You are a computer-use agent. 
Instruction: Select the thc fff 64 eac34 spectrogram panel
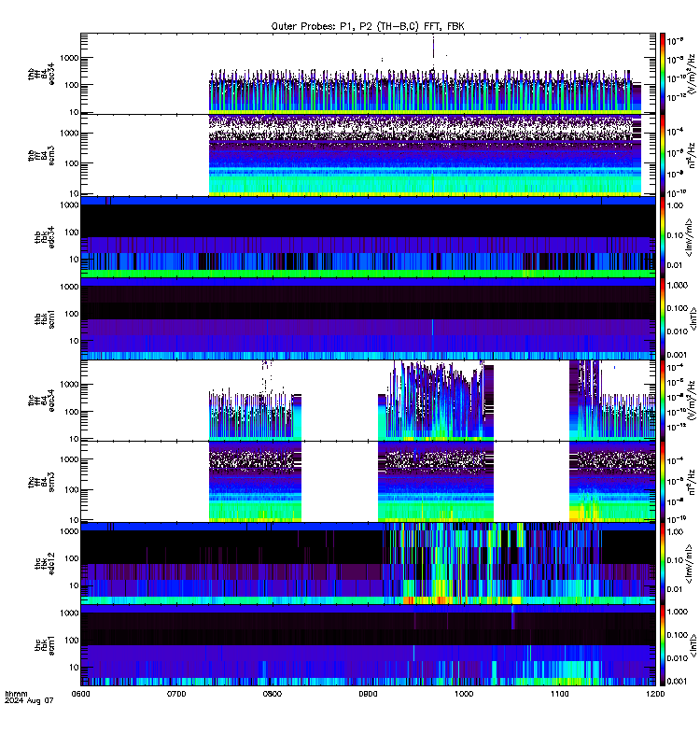(x=368, y=401)
